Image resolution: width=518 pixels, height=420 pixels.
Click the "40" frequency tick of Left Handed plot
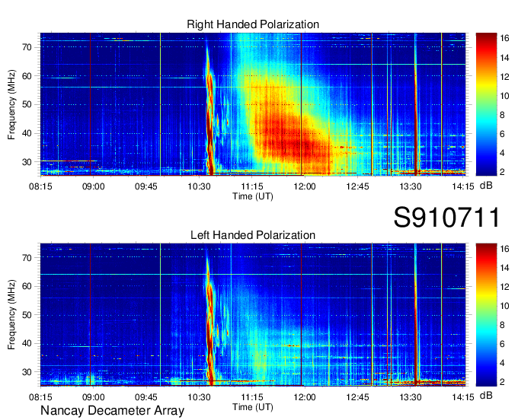click(27, 343)
